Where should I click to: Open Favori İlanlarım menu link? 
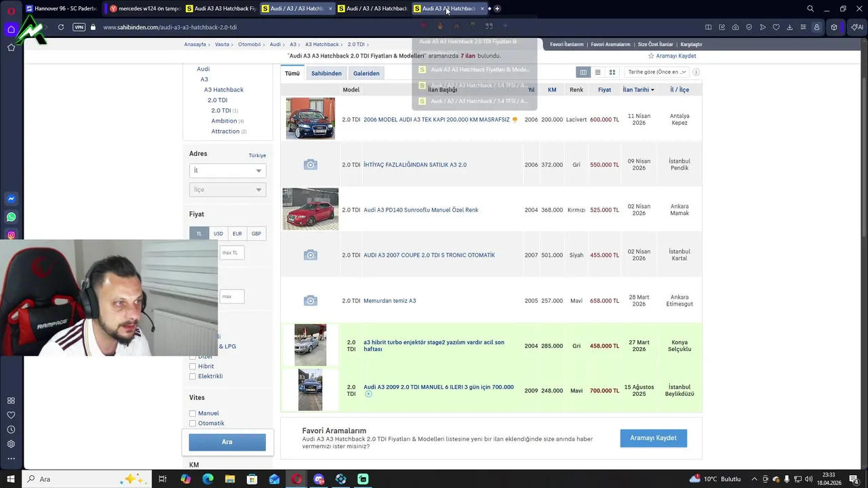pyautogui.click(x=566, y=45)
